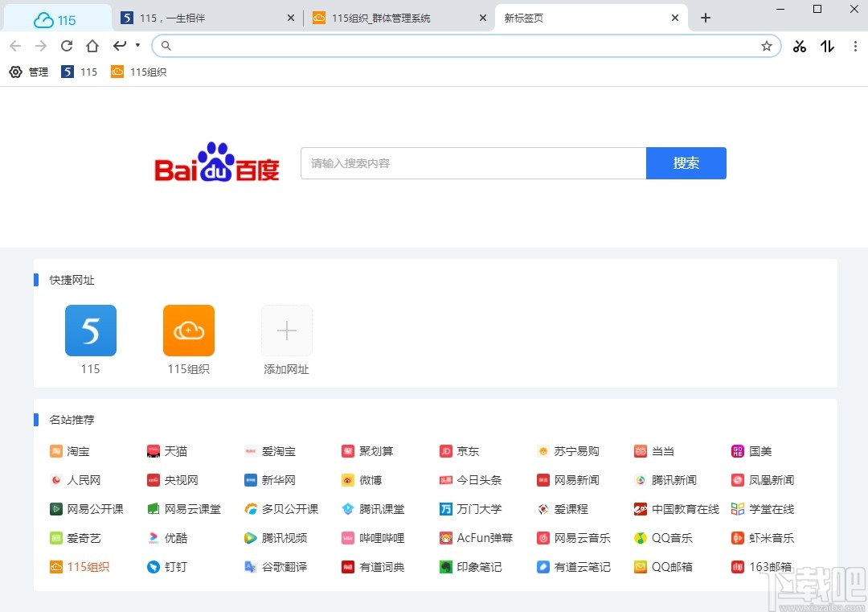
Task: Close the 115组织_群体管理系统 tab
Action: pos(483,18)
